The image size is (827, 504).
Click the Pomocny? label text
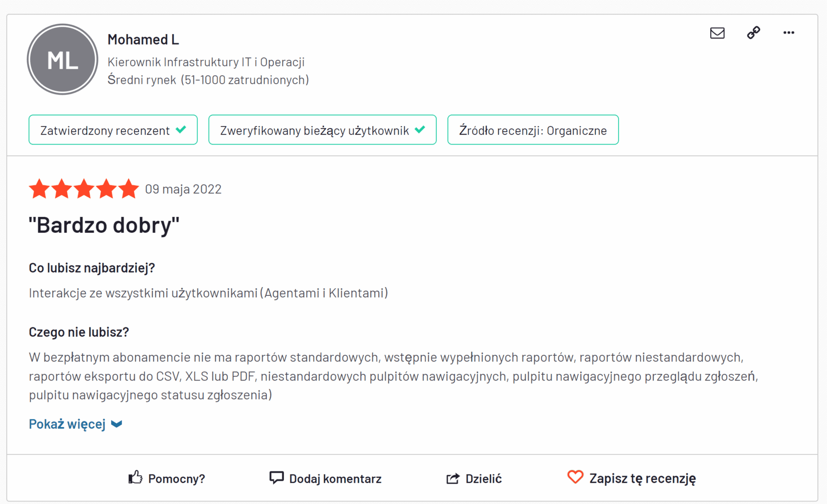[x=176, y=479]
